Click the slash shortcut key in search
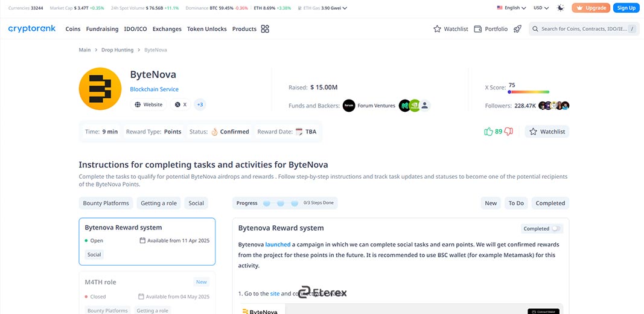 [x=632, y=29]
